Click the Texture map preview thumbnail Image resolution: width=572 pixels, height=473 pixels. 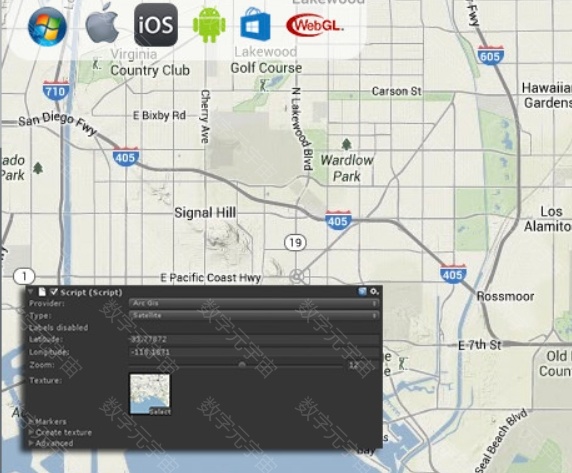[150, 394]
